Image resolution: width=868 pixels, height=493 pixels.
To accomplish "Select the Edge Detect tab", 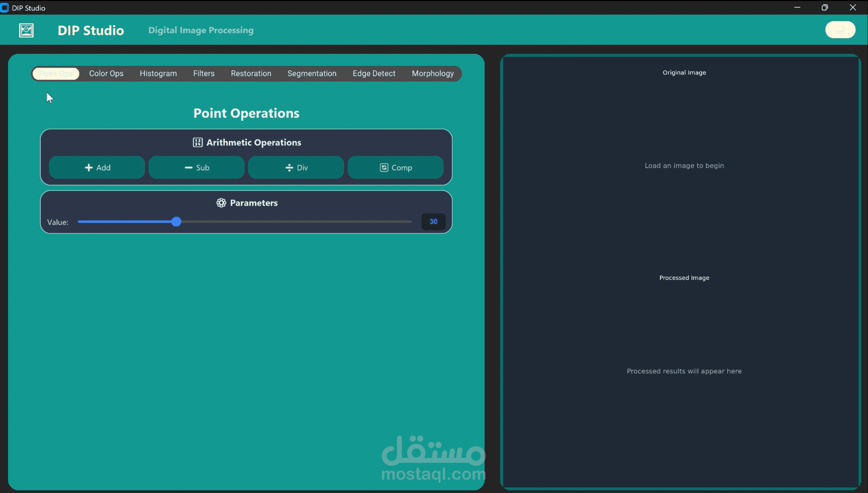I will coord(374,73).
